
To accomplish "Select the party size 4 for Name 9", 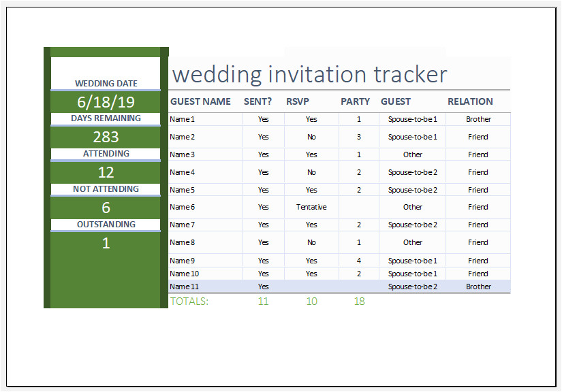I will pos(359,261).
